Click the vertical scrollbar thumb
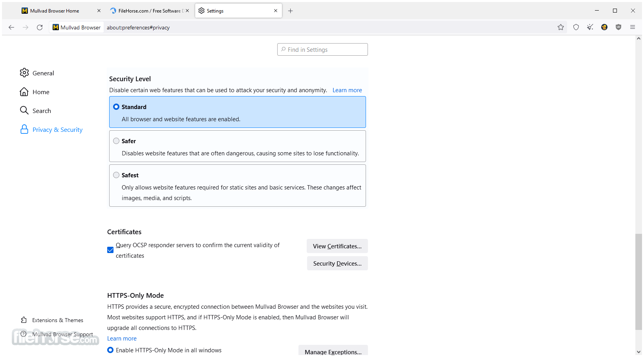This screenshot has width=644, height=357. [639, 282]
